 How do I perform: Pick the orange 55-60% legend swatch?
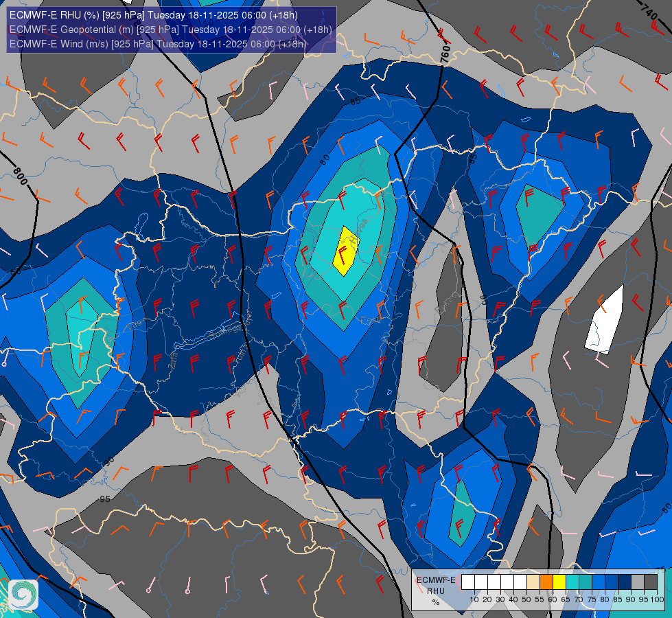[546, 582]
